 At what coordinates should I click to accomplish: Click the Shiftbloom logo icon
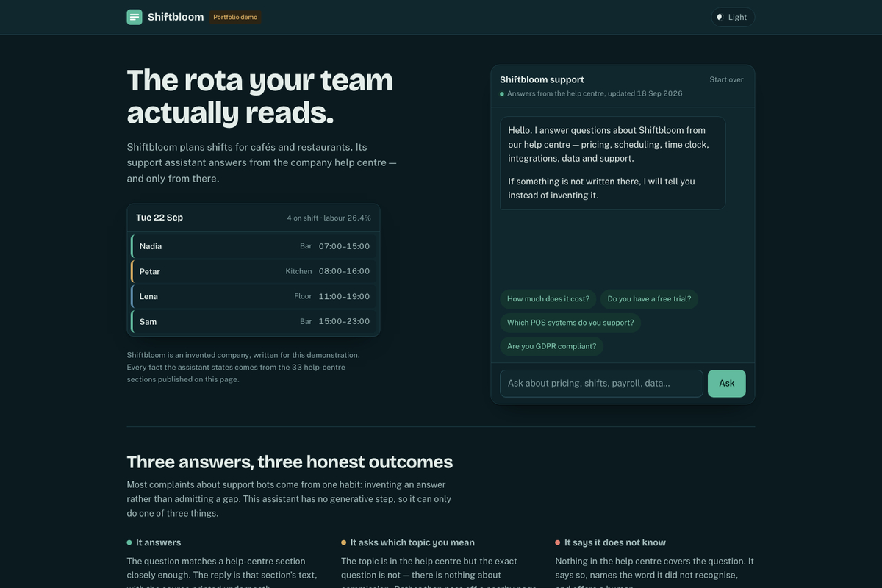[x=135, y=17]
